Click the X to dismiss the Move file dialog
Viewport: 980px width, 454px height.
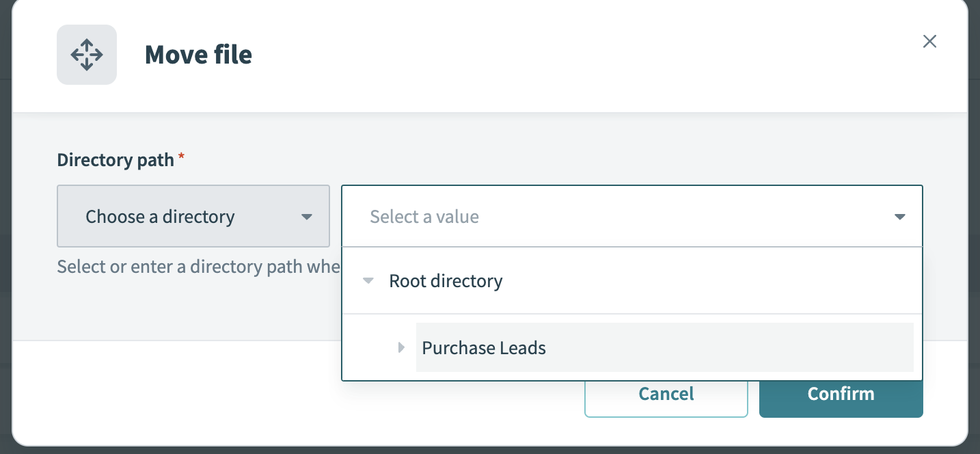929,41
